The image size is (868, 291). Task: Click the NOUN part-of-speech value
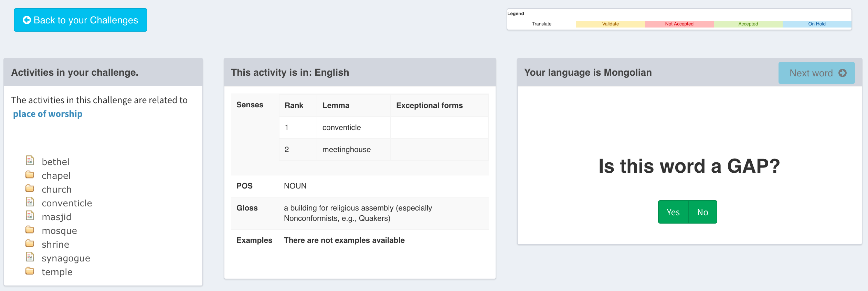point(295,186)
